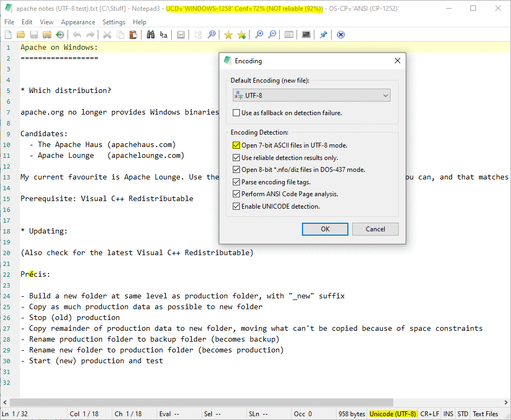Image resolution: width=511 pixels, height=420 pixels.
Task: Confirm encoding settings with OK
Action: 325,229
